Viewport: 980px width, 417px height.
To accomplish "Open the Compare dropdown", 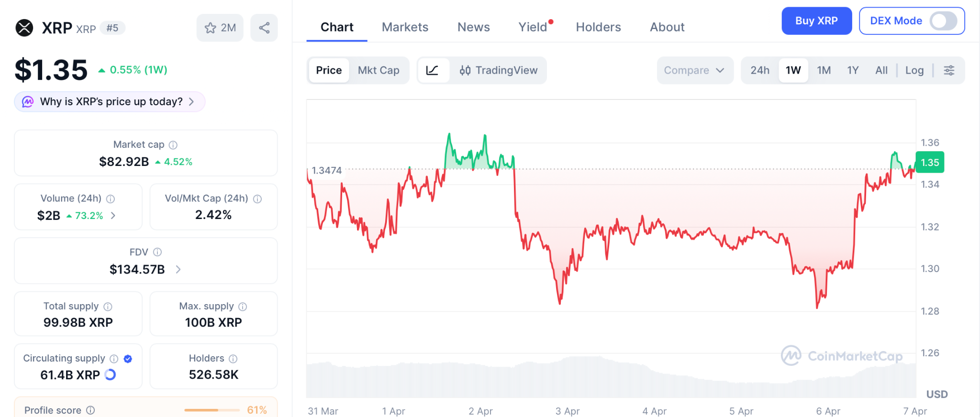I will (x=694, y=70).
